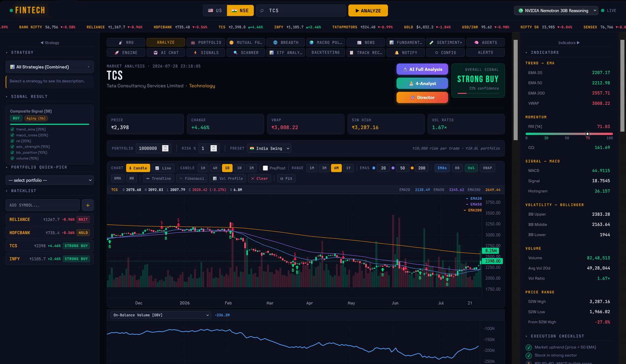Select the 1W candle interval
Screen dimensions: 626x364
239,168
